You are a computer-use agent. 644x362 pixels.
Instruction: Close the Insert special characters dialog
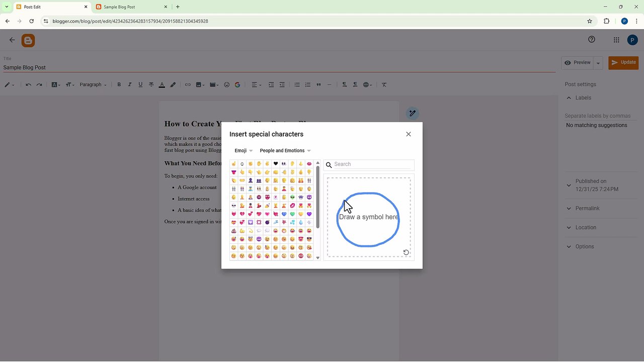coord(409,134)
